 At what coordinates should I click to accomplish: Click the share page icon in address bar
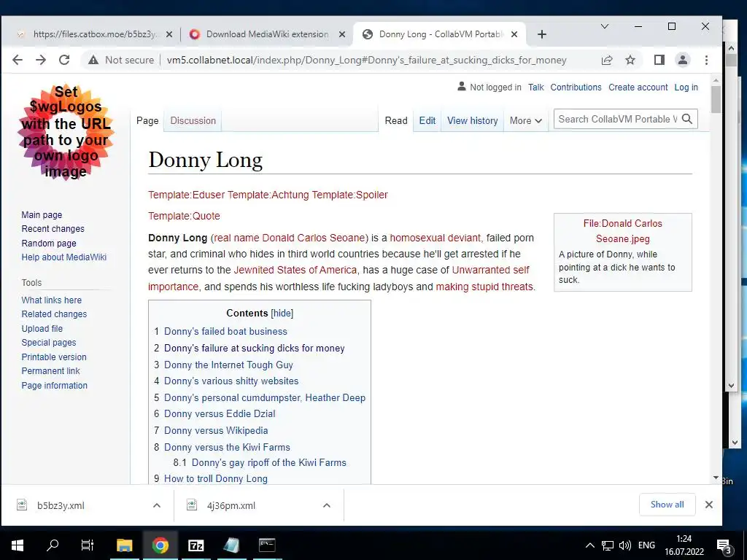click(x=607, y=60)
